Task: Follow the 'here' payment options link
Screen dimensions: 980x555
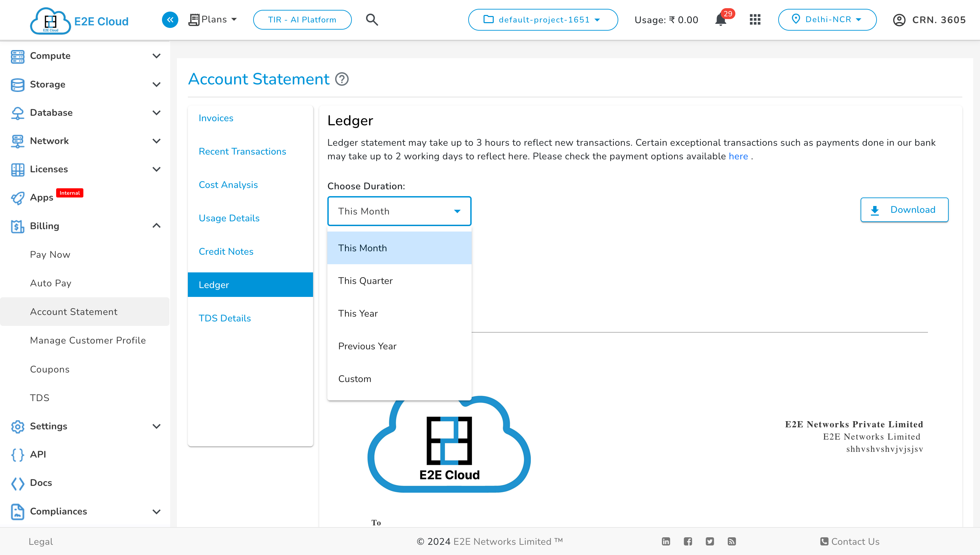Action: pyautogui.click(x=738, y=156)
